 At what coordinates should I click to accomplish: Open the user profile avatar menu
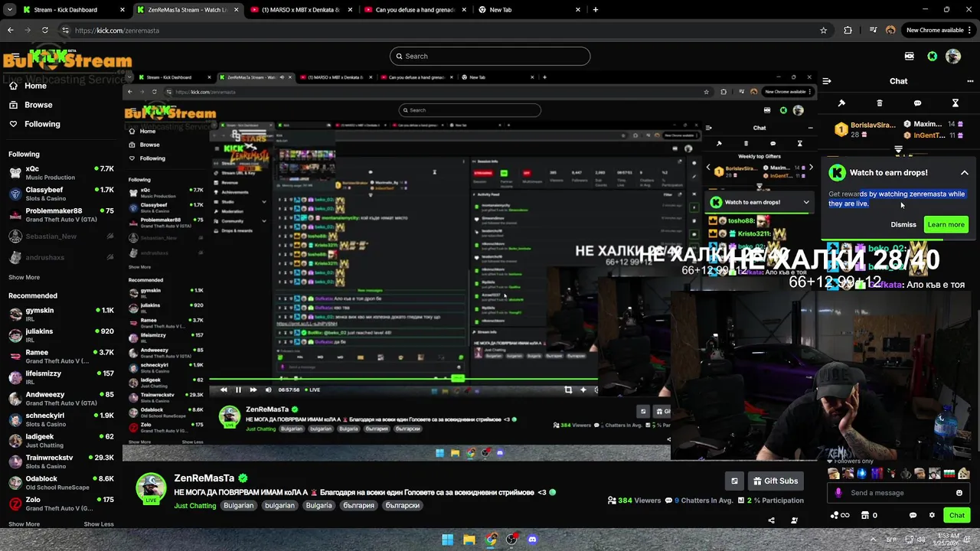pyautogui.click(x=953, y=56)
